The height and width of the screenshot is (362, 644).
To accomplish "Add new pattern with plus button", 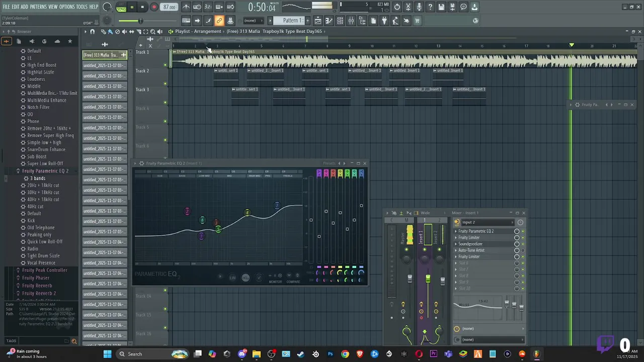I will pyautogui.click(x=307, y=21).
